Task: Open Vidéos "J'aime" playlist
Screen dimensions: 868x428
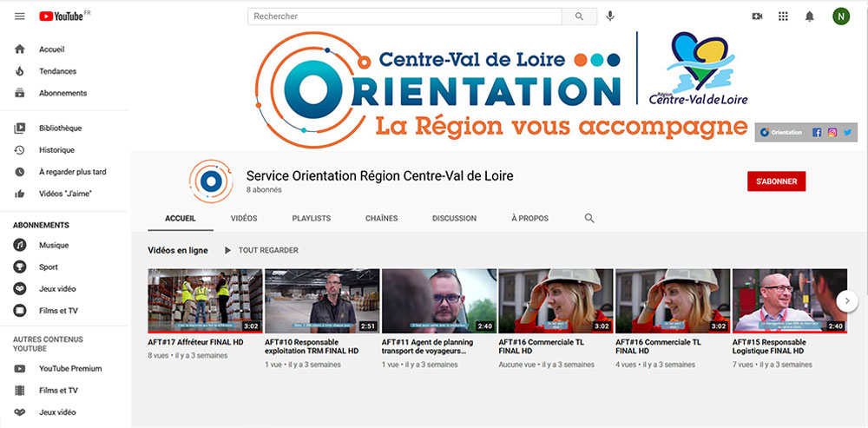Action: point(63,194)
